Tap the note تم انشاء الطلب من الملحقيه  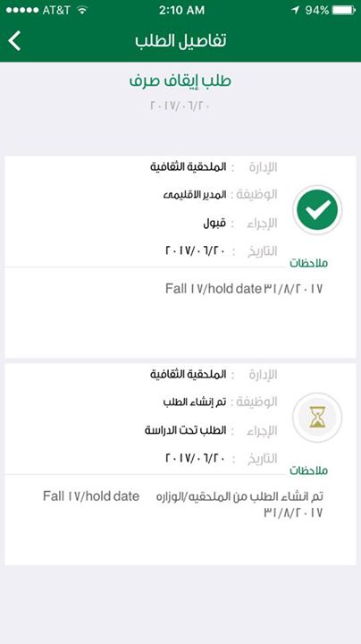click(x=239, y=496)
